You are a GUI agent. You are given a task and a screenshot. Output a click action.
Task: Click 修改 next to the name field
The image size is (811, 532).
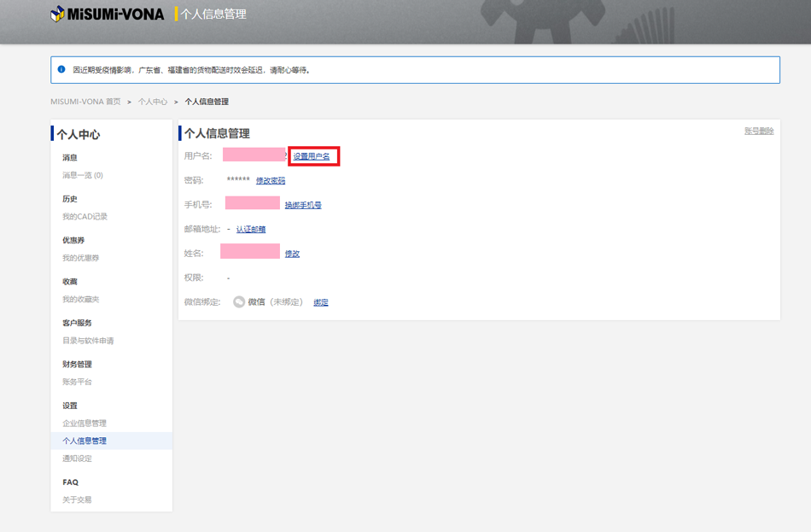pyautogui.click(x=292, y=254)
